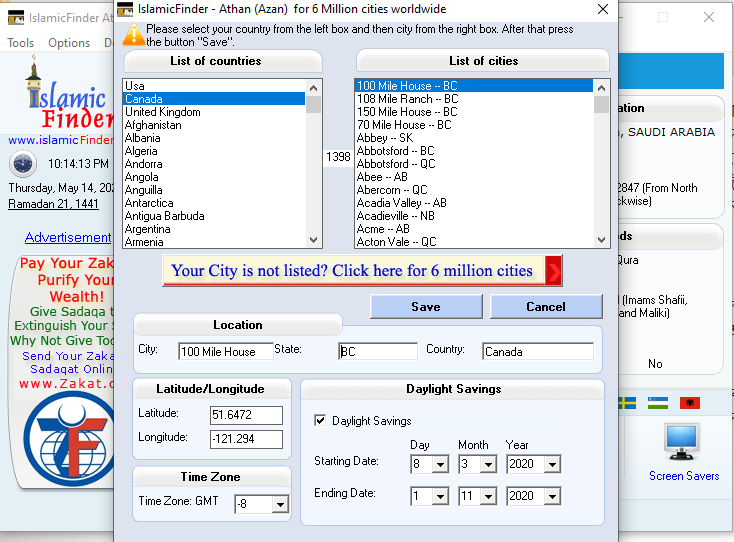Select '108 Mile Ranch -- BC' city
Viewport: 734px width, 542px height.
(474, 99)
